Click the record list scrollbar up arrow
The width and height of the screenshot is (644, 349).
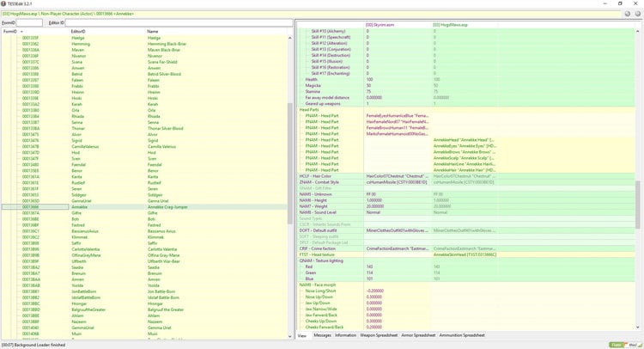[290, 38]
